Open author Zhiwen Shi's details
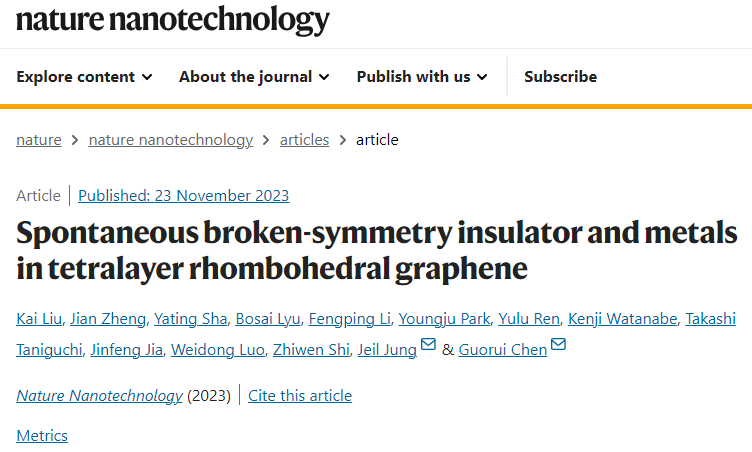Viewport: 752px width, 452px height. (311, 350)
